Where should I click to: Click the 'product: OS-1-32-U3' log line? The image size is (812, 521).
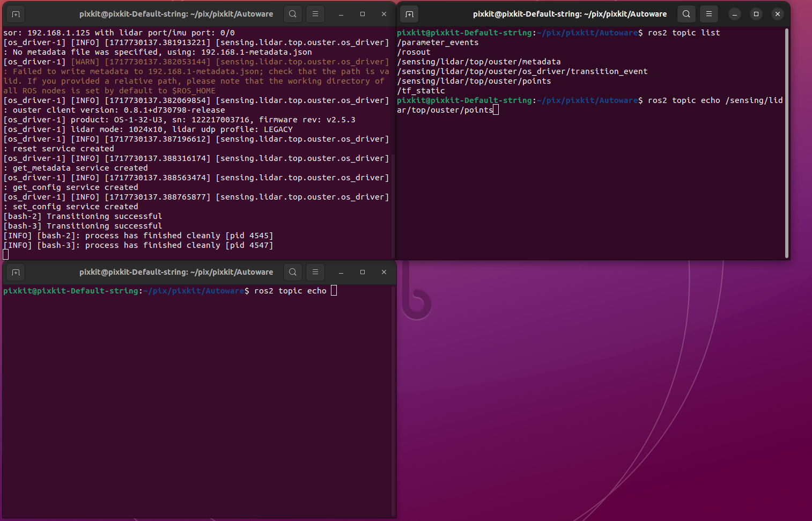pyautogui.click(x=179, y=120)
